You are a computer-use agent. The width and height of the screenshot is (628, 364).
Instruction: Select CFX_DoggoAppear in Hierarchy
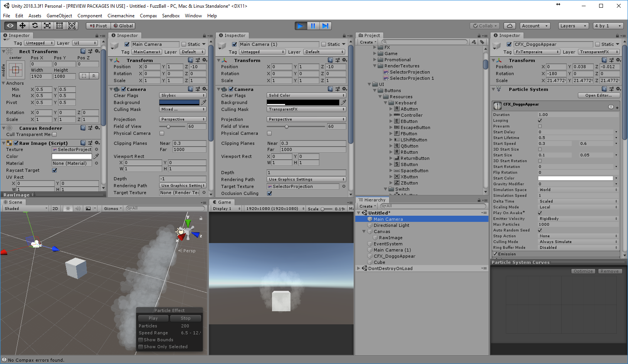pos(394,256)
